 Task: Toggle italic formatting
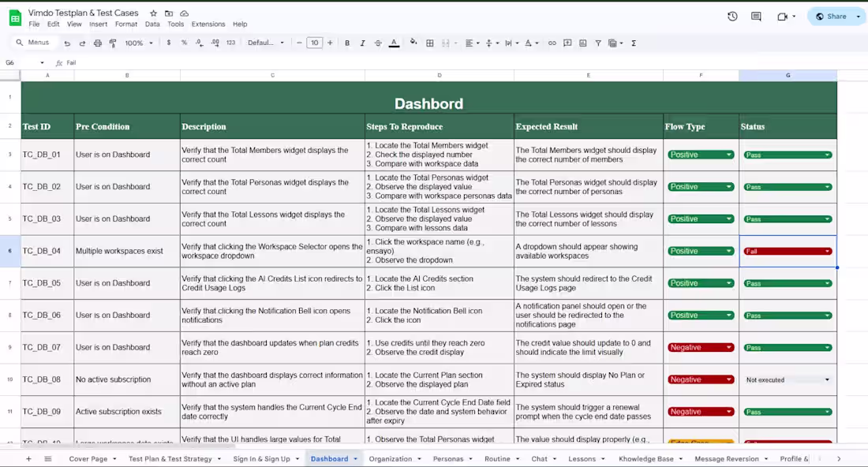coord(363,43)
